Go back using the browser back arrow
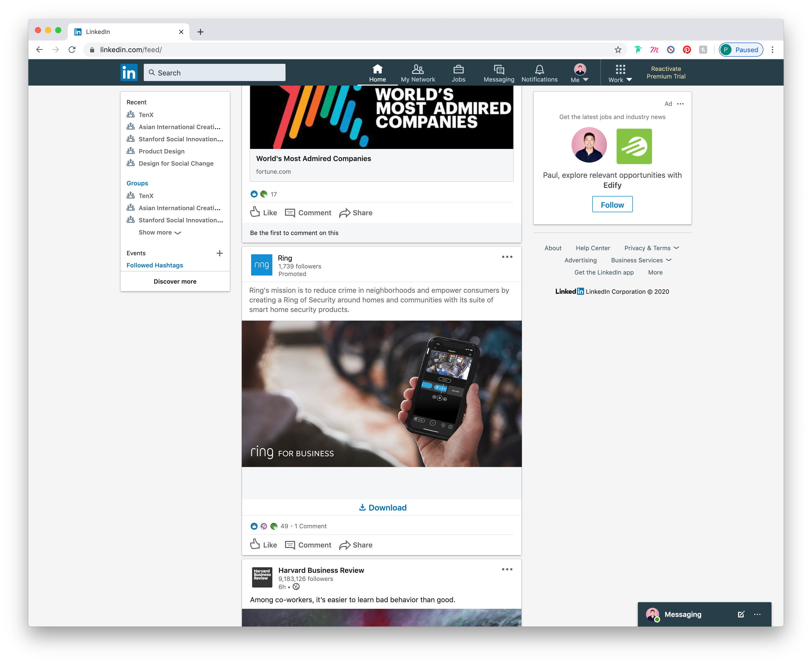This screenshot has width=812, height=664. pyautogui.click(x=39, y=50)
